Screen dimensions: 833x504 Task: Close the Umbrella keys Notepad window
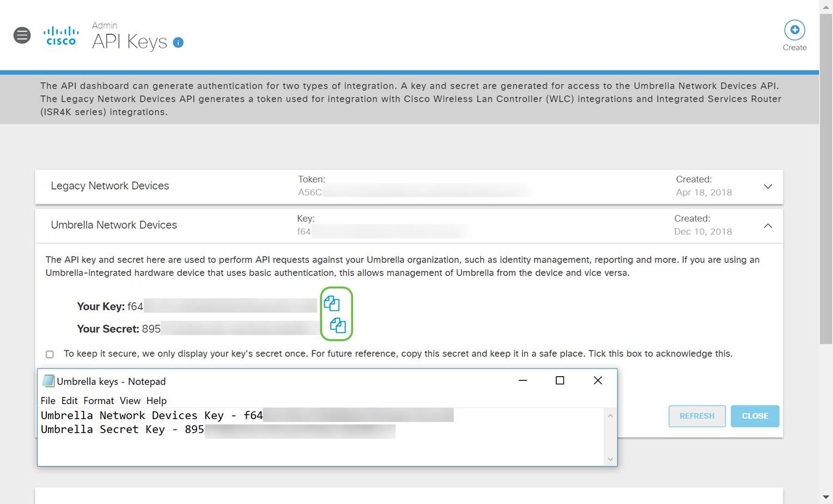coord(598,380)
